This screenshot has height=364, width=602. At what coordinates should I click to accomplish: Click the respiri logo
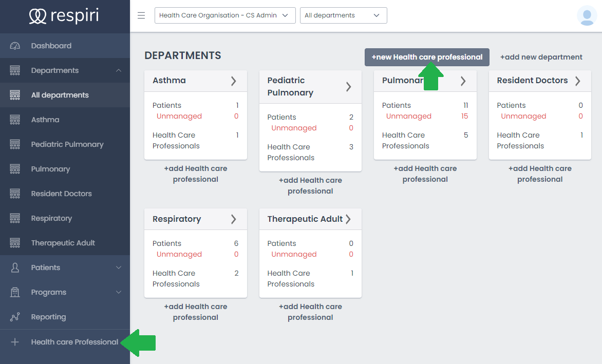pos(64,16)
